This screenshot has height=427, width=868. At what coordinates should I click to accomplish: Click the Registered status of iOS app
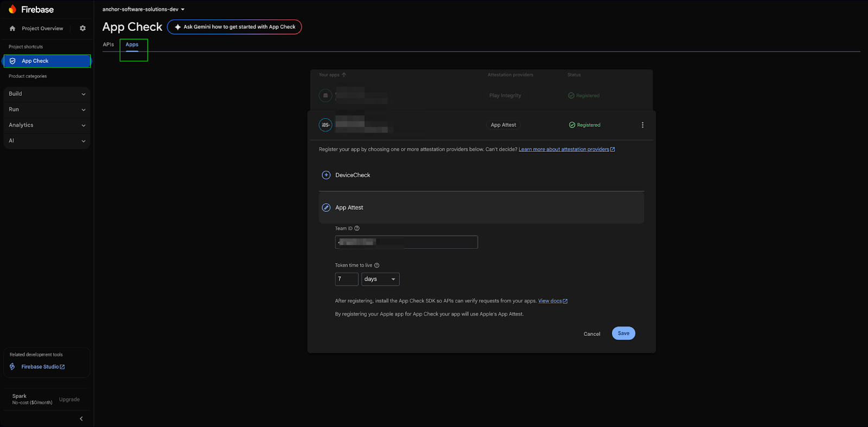[585, 125]
